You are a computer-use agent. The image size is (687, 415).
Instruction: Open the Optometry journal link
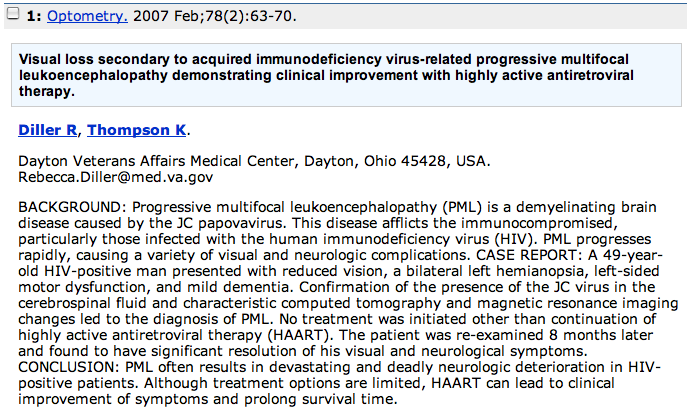[x=87, y=16]
